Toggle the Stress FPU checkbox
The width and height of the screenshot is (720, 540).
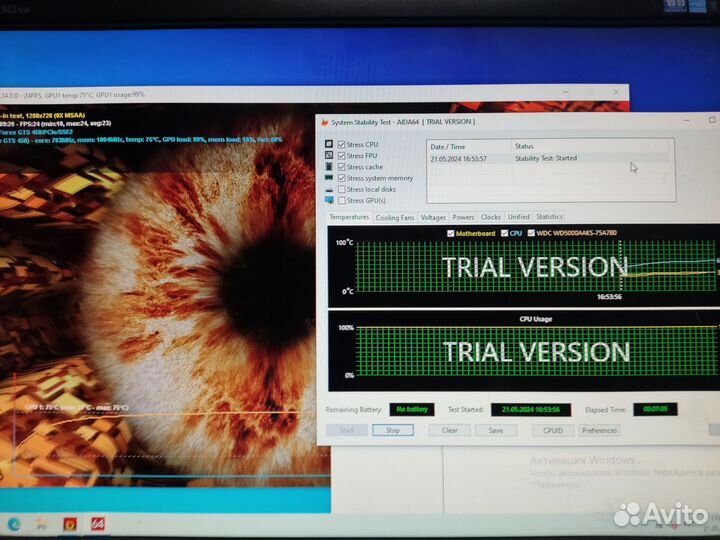(342, 156)
